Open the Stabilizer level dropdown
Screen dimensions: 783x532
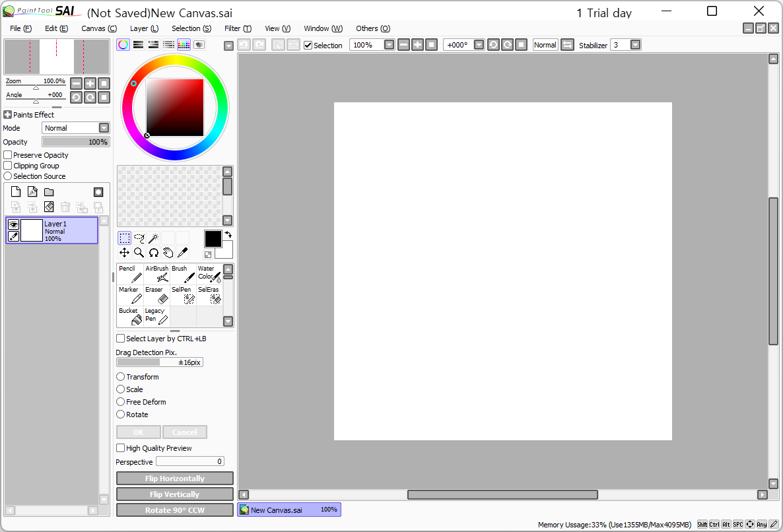[634, 45]
